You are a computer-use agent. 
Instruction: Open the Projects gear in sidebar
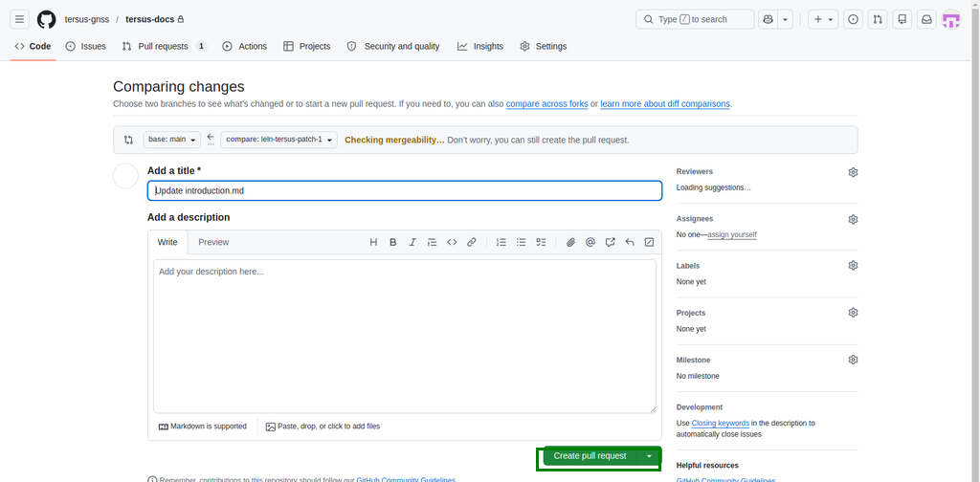pos(853,312)
